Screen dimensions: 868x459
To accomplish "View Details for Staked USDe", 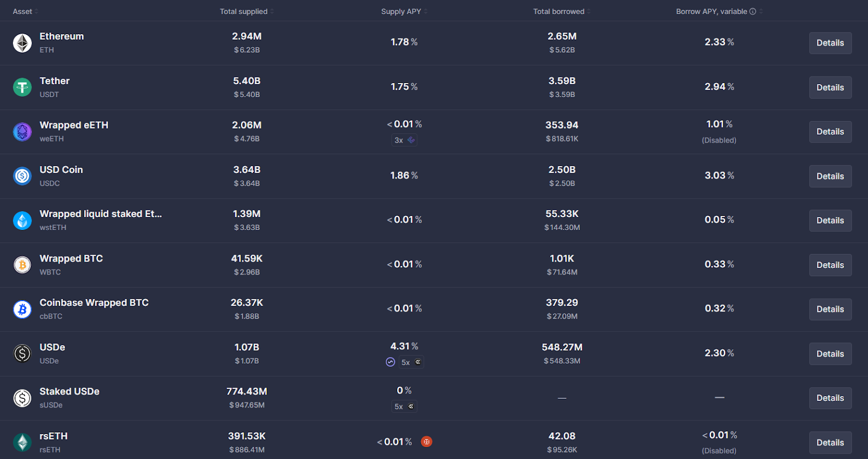I will (830, 398).
